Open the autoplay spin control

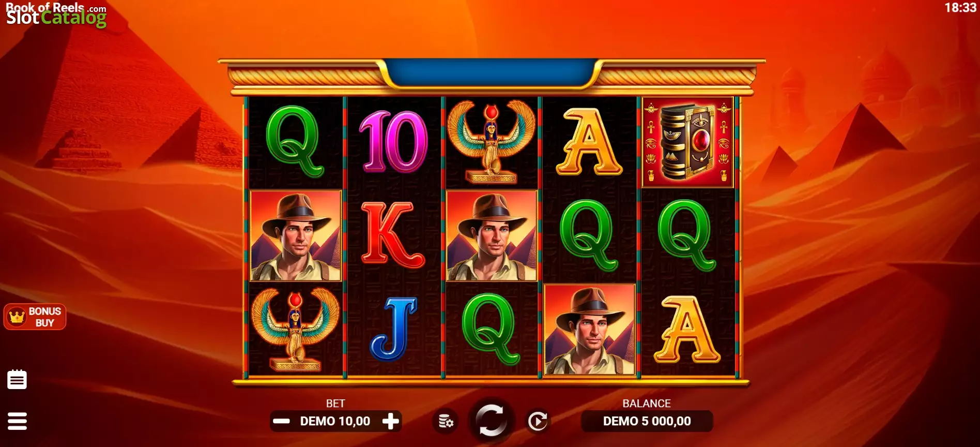(x=538, y=421)
